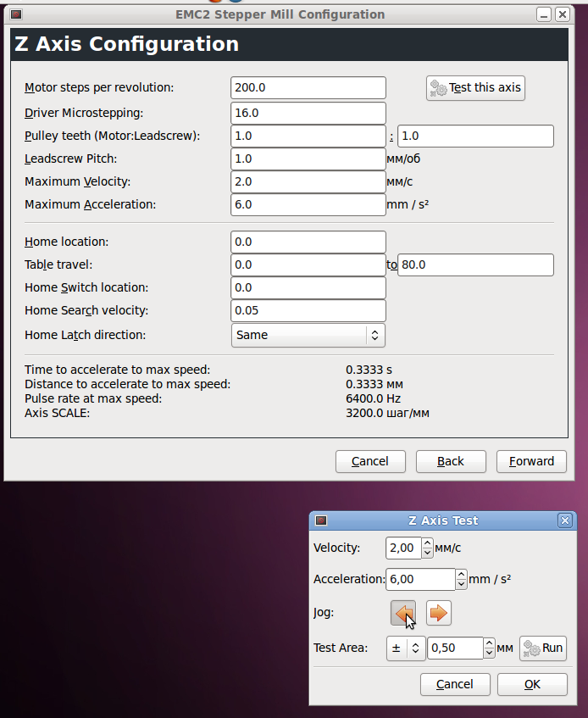Increase Velocity using the up stepper arrow
This screenshot has width=588, height=718.
pyautogui.click(x=427, y=543)
